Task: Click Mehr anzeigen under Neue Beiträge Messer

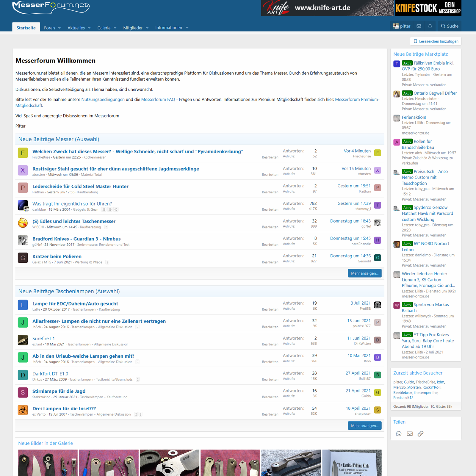Action: [x=364, y=273]
